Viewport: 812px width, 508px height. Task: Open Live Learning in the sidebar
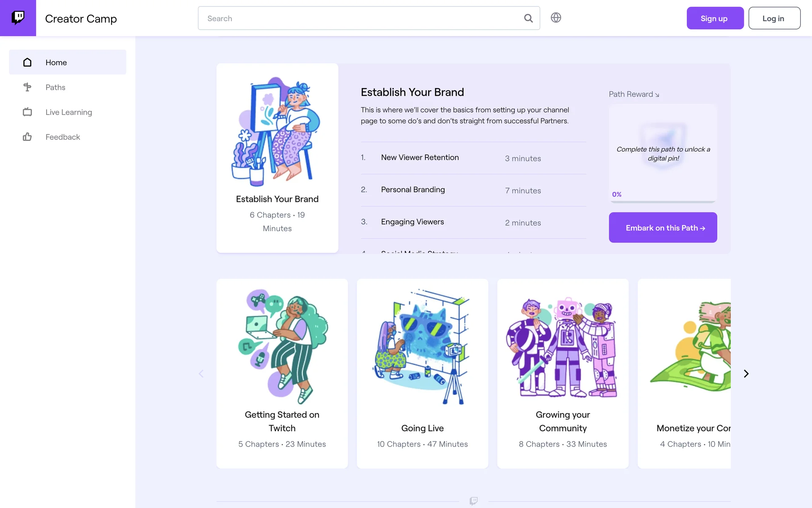pyautogui.click(x=68, y=112)
